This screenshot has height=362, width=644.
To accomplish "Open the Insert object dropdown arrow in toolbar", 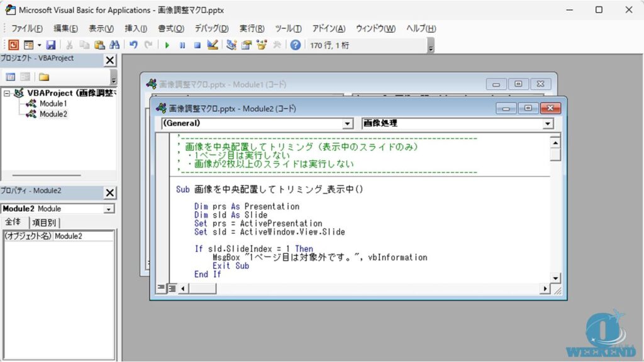I will pos(40,45).
